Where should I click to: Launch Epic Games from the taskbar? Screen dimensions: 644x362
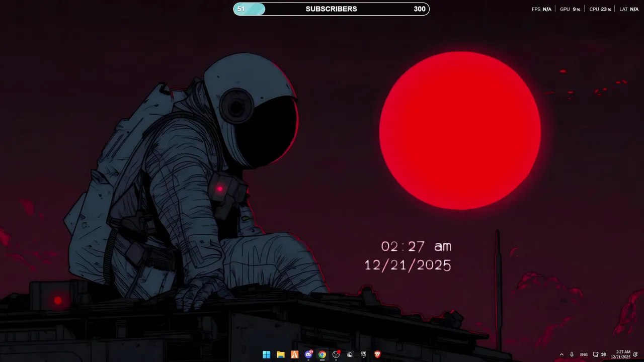(364, 354)
